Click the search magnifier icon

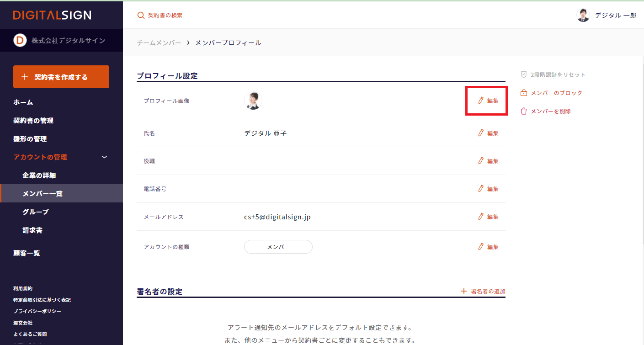(x=141, y=16)
